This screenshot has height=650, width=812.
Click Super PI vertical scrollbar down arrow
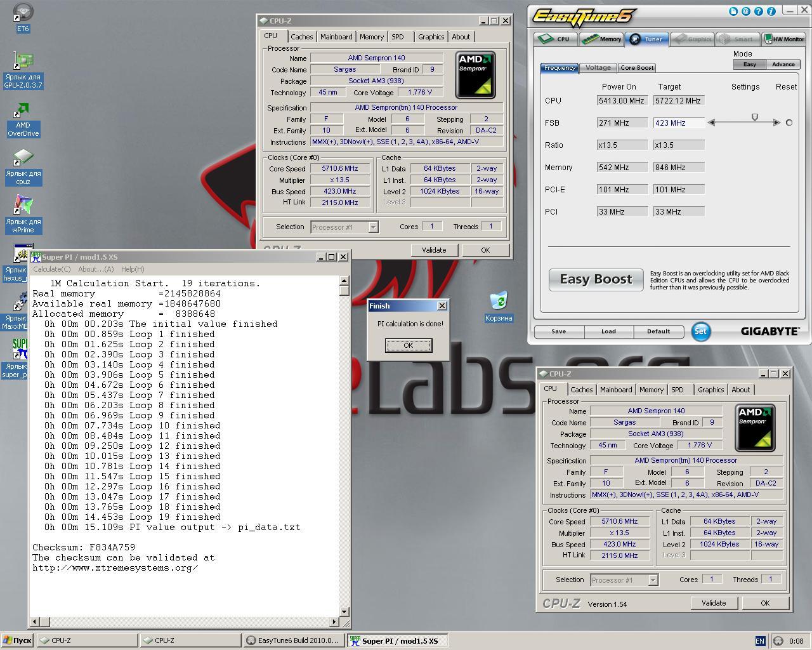[x=344, y=612]
